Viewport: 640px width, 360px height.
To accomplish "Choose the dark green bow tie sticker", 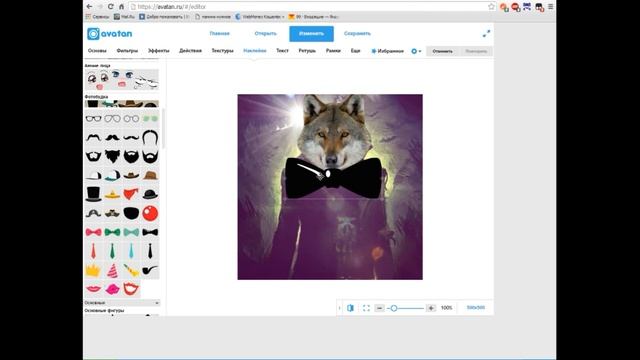I will click(x=113, y=232).
